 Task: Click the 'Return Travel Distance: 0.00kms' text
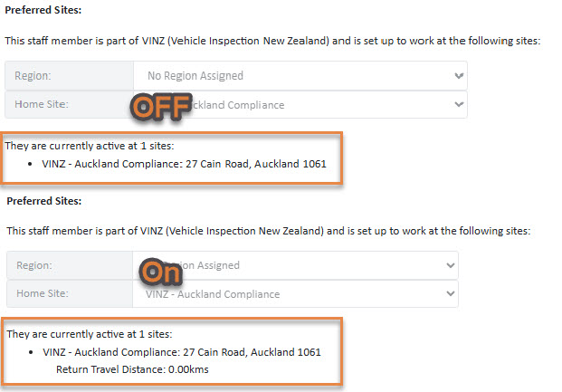pyautogui.click(x=132, y=369)
